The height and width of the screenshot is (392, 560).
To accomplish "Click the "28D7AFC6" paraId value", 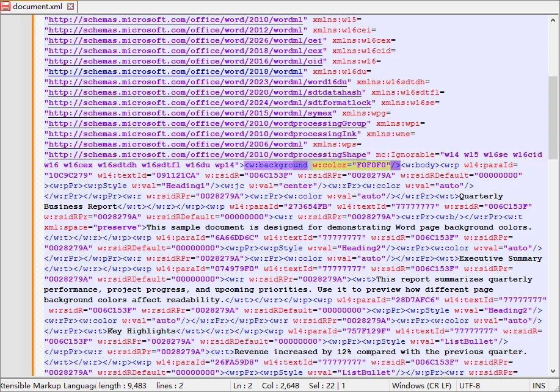I will click(415, 299).
